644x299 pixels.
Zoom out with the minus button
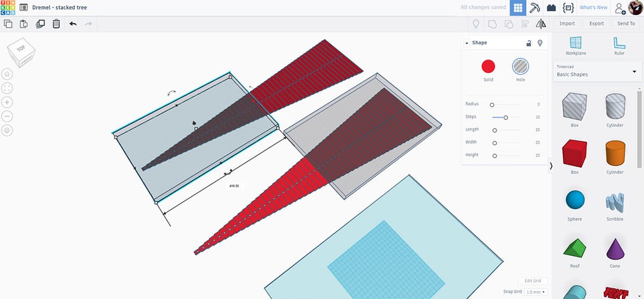pos(8,116)
